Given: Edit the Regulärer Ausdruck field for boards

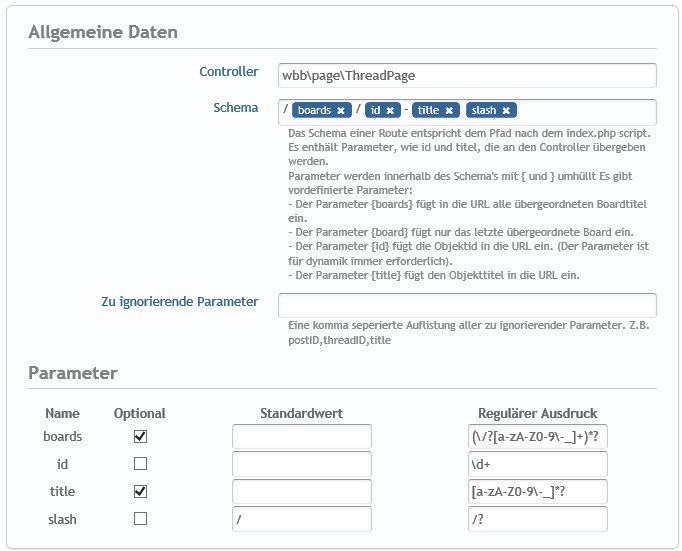Looking at the screenshot, I should (x=537, y=437).
